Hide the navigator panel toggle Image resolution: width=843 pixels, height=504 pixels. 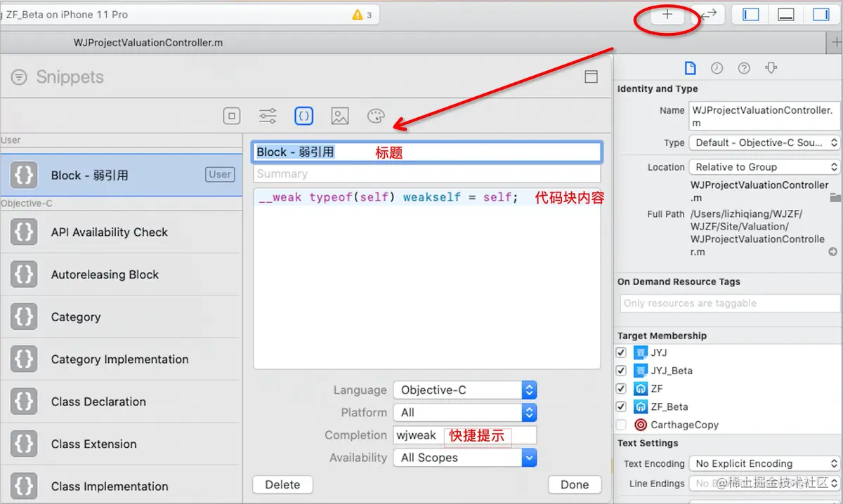750,15
